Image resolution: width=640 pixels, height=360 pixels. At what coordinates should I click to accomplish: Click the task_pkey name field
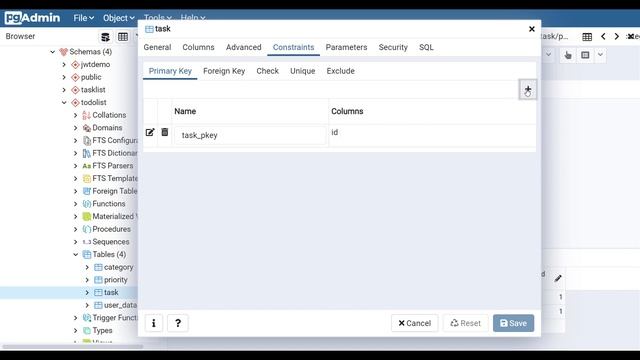click(x=250, y=135)
